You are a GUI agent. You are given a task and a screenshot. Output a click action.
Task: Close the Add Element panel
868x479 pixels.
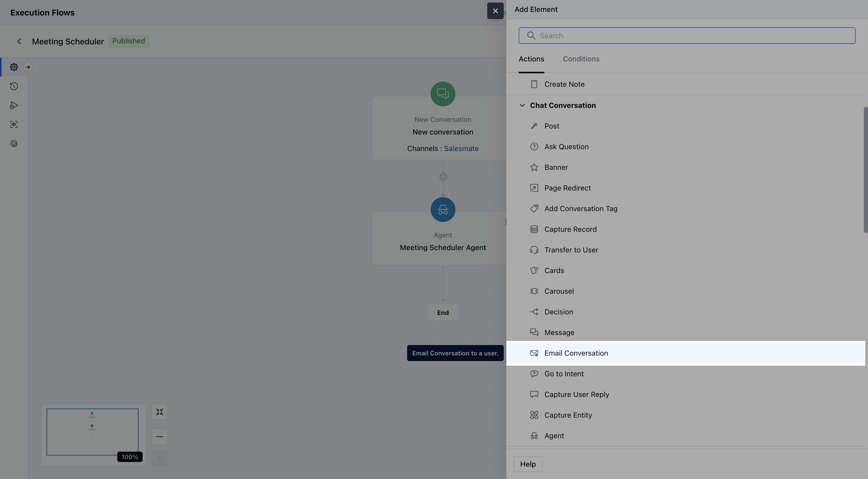495,11
